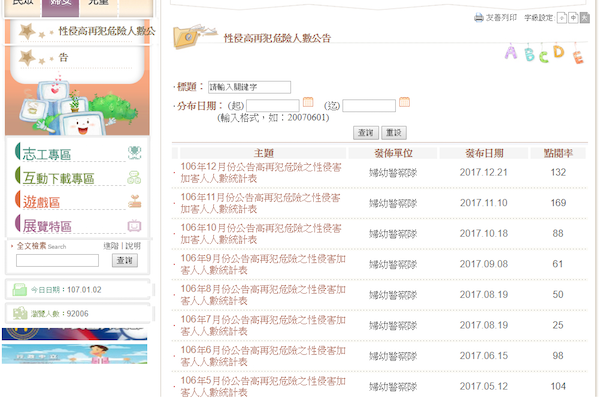Open the 展覽特區 section
Viewport: 600px width, 398px height.
point(47,226)
